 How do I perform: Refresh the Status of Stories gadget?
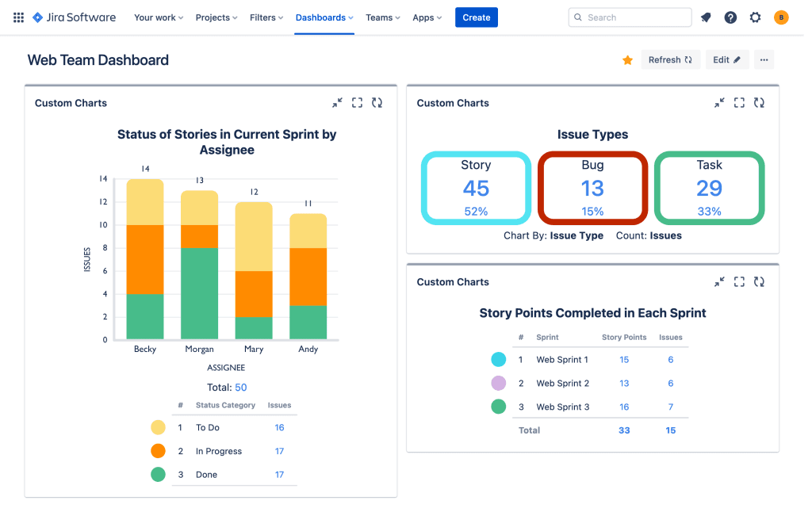pyautogui.click(x=377, y=103)
